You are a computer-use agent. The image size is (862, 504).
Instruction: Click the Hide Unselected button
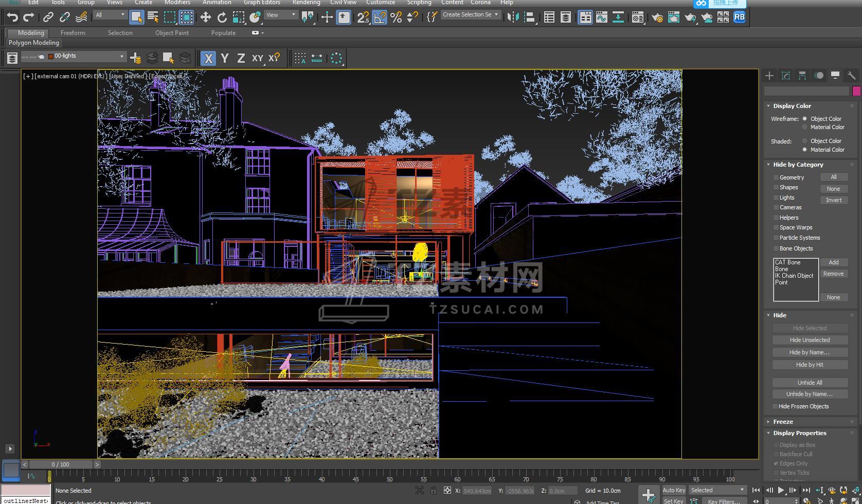click(810, 340)
